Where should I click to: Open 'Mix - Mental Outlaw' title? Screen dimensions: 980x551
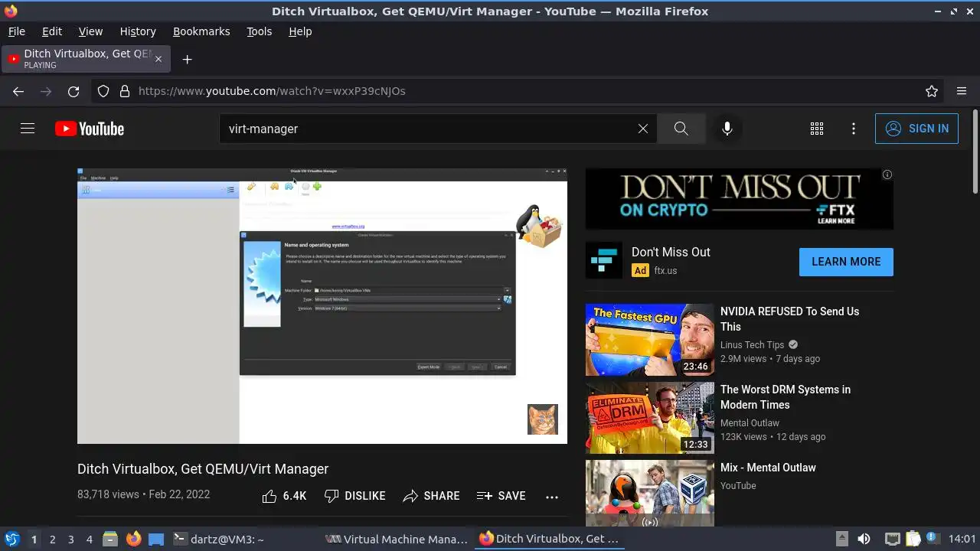coord(768,468)
